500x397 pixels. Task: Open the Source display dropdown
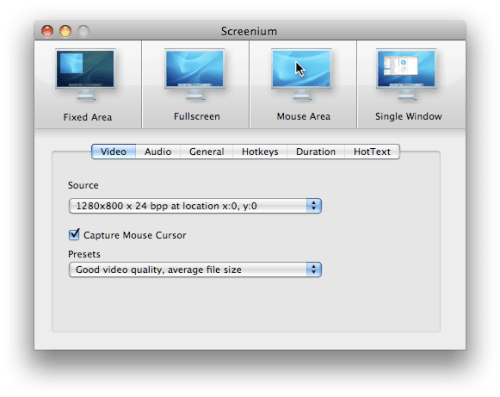coord(195,206)
